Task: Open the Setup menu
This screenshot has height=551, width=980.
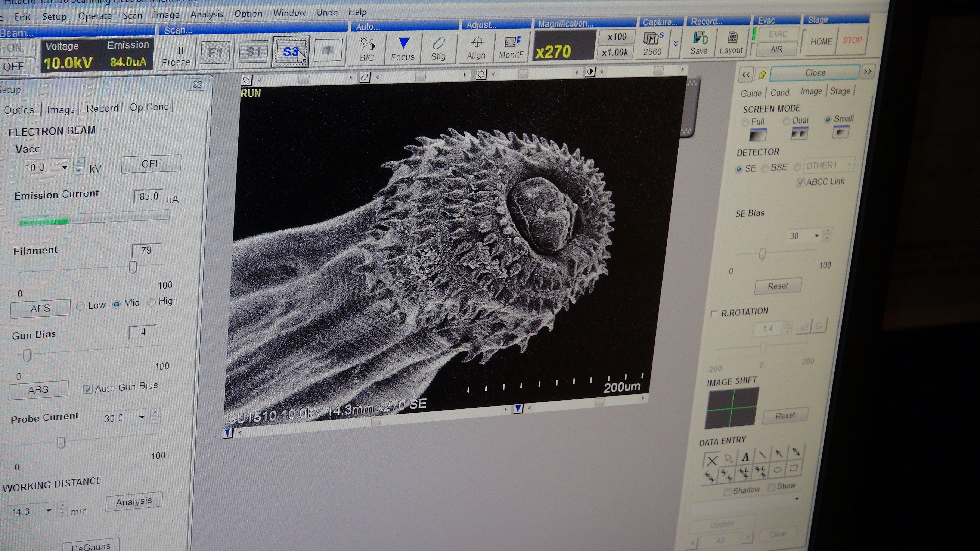Action: click(54, 17)
